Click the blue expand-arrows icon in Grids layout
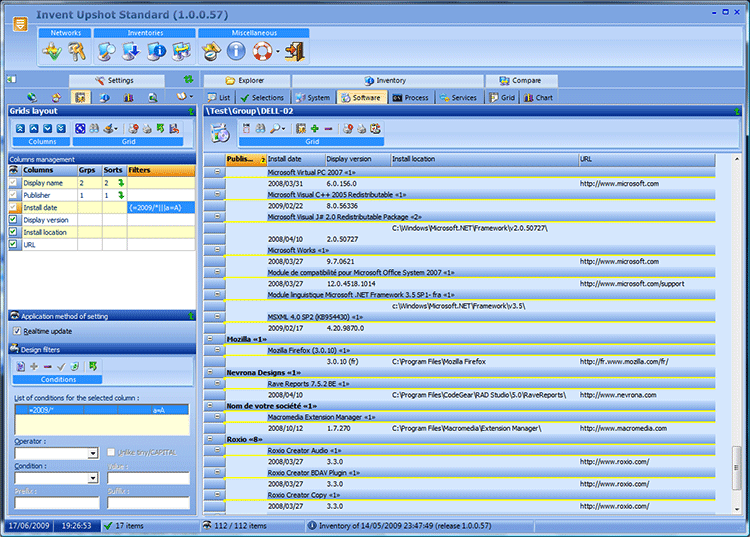 pos(80,129)
